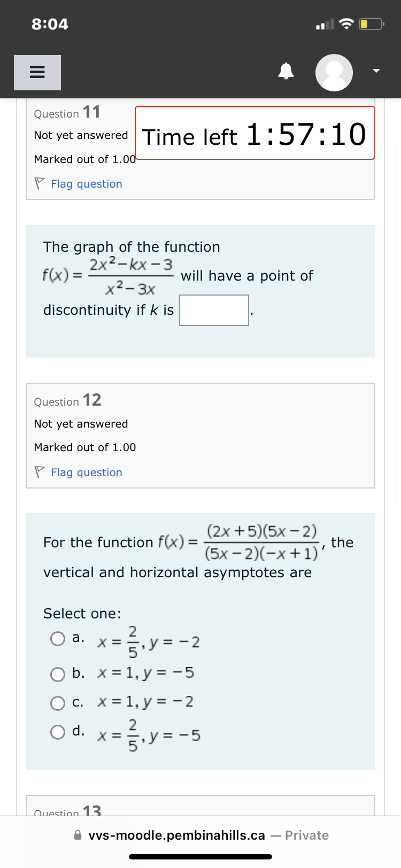The image size is (401, 868).
Task: Click Flag question under Question 12
Action: pyautogui.click(x=86, y=472)
